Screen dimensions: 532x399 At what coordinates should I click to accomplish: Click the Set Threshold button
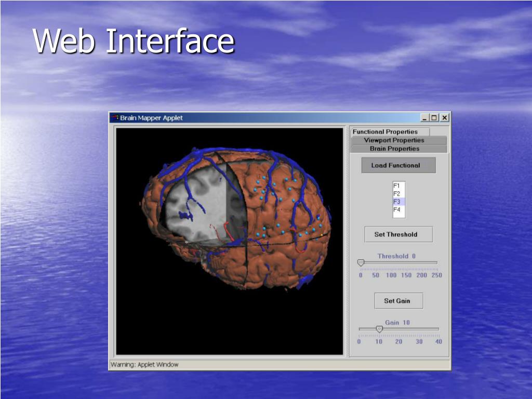(x=398, y=234)
